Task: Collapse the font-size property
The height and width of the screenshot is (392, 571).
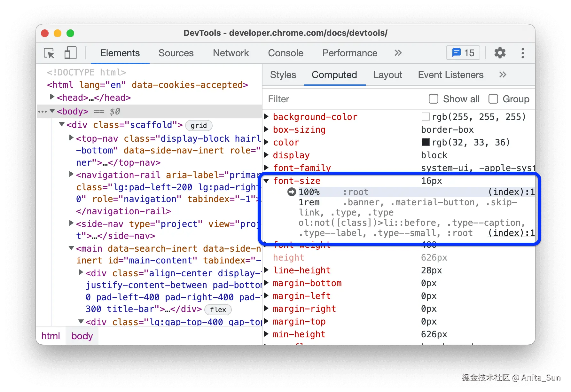Action: pos(266,181)
